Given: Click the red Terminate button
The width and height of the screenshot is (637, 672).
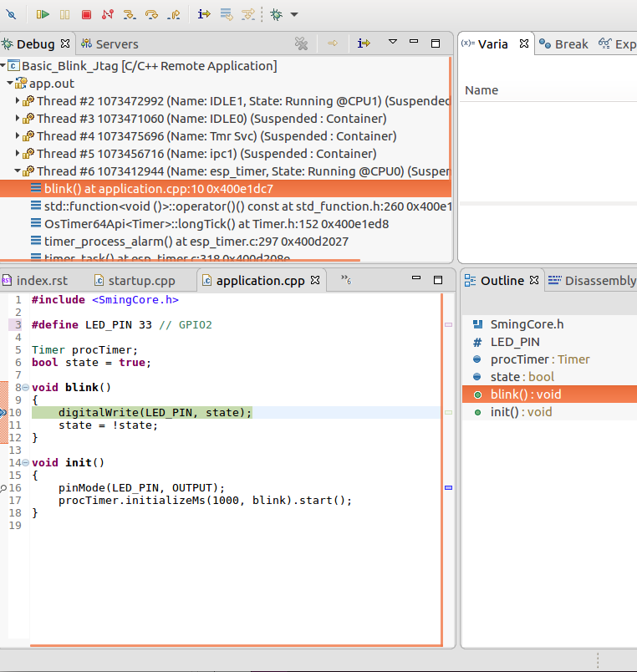Looking at the screenshot, I should click(x=86, y=14).
